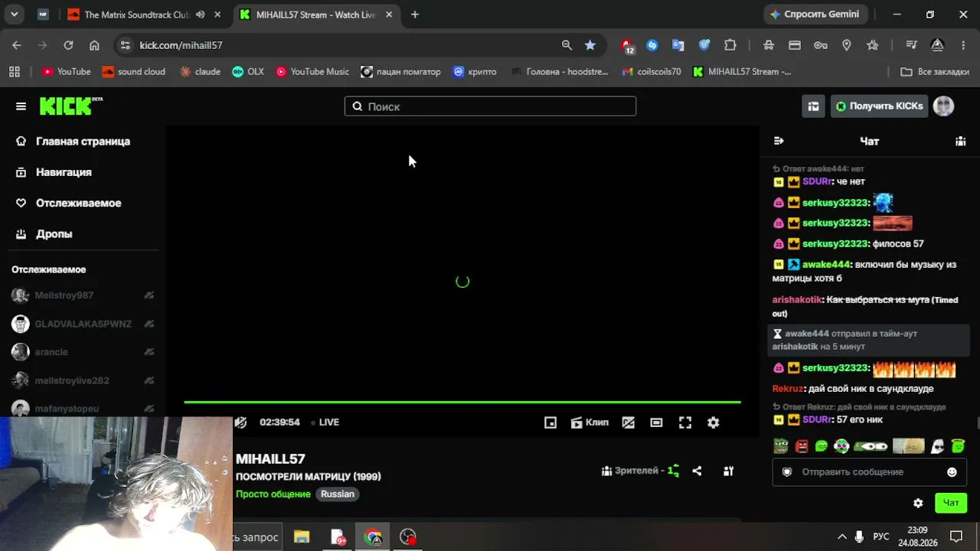Switch to The Matrix Soundtrack Club tab
This screenshot has width=980, height=551.
(136, 15)
